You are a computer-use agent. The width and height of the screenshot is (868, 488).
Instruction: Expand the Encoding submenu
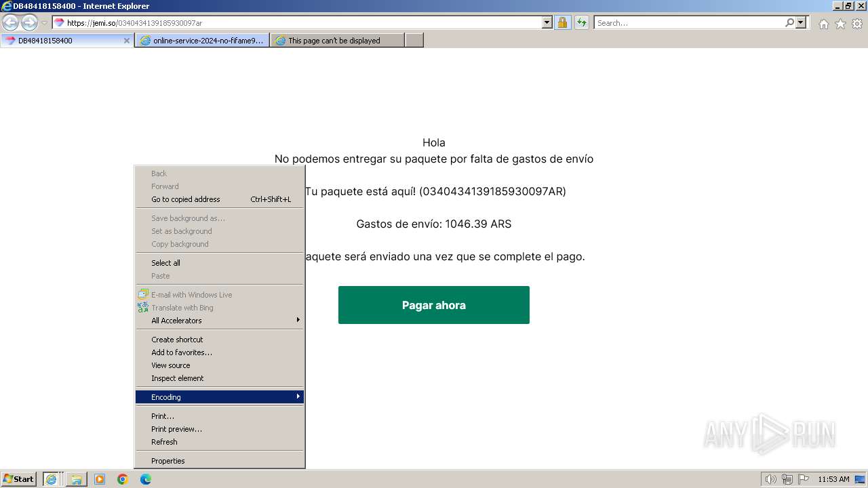click(x=220, y=397)
